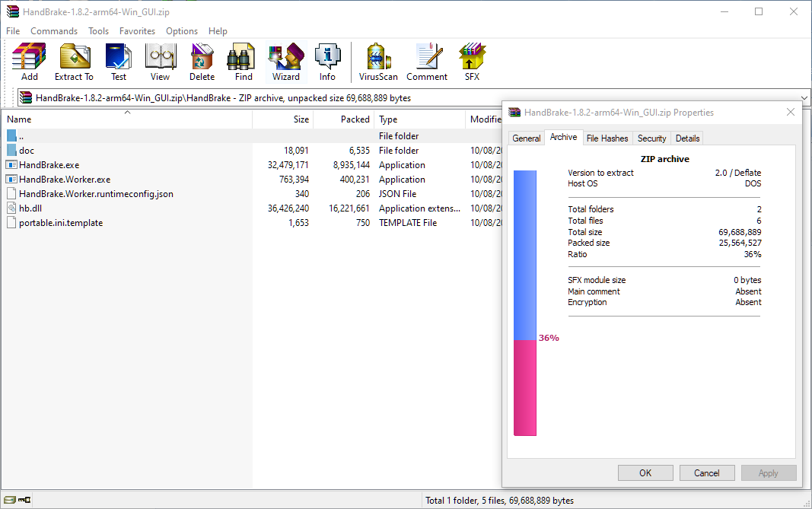Run the Test archive tool
The height and width of the screenshot is (509, 812).
[119, 62]
